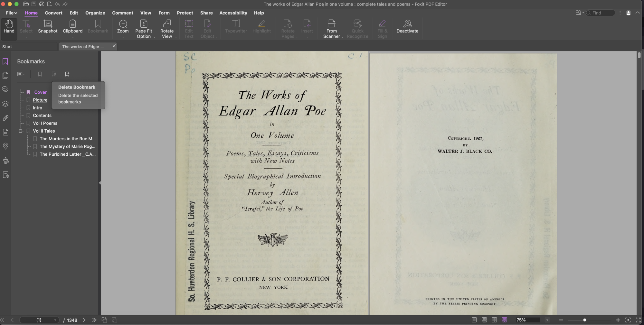Click the zoom in plus icon
The width and height of the screenshot is (644, 325).
coord(618,320)
